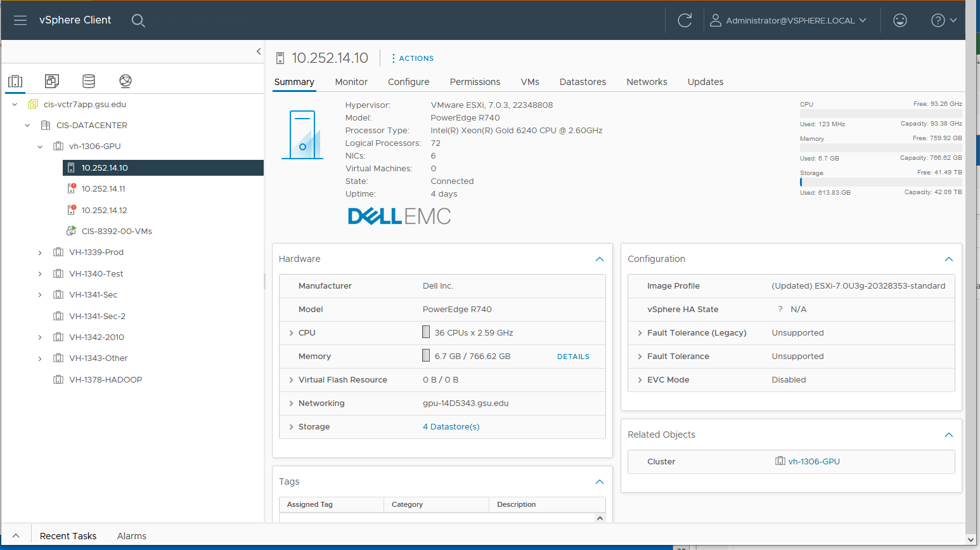This screenshot has width=980, height=550.
Task: Switch to the Configure tab
Action: coord(408,82)
